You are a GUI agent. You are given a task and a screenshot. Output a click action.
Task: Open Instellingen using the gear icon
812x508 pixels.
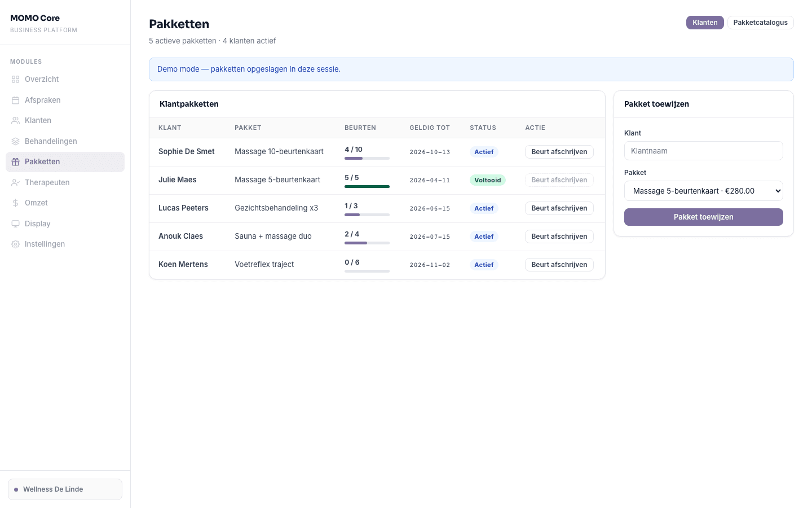15,244
